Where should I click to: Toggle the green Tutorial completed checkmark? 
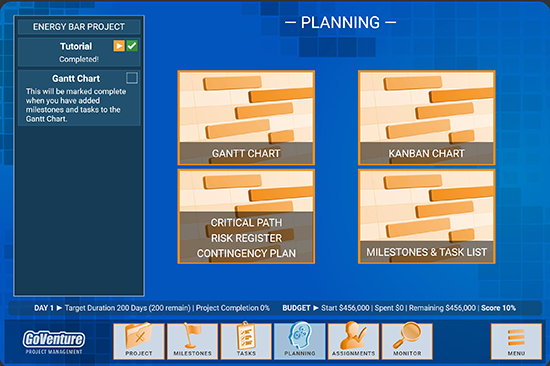(132, 46)
